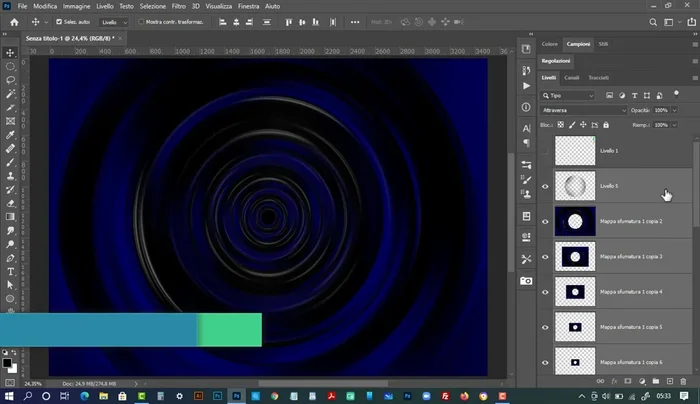Open the Colore panel tab
This screenshot has width=700, height=404.
point(550,44)
